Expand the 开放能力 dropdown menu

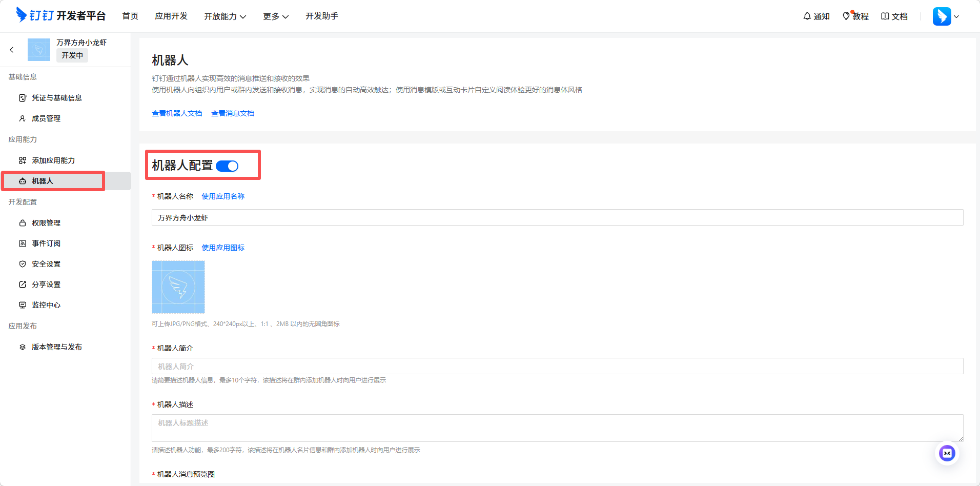pyautogui.click(x=225, y=16)
